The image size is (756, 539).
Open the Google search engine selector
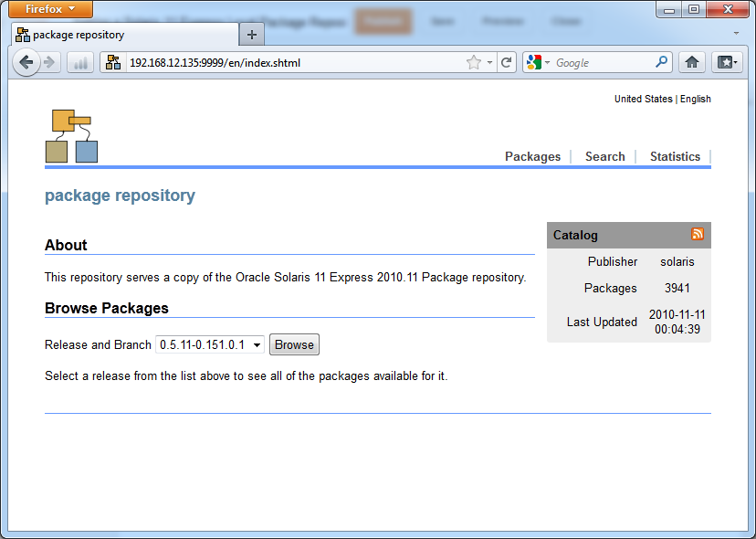point(538,62)
